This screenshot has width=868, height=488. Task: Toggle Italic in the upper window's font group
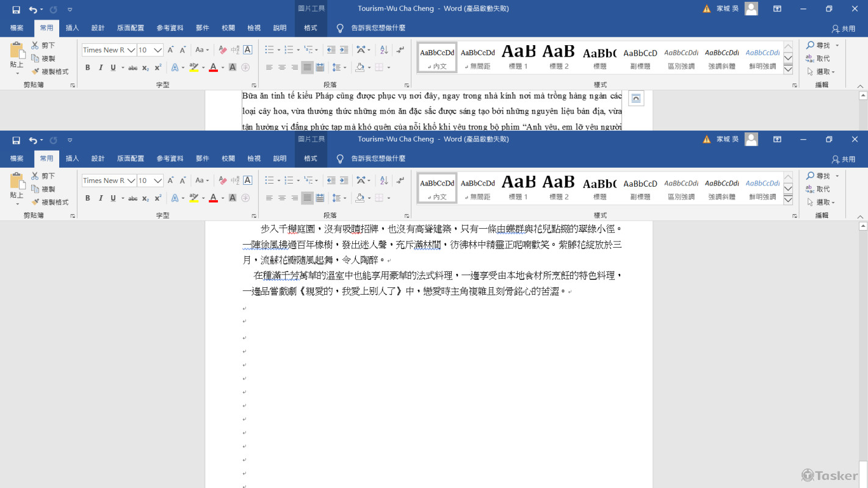tap(100, 67)
